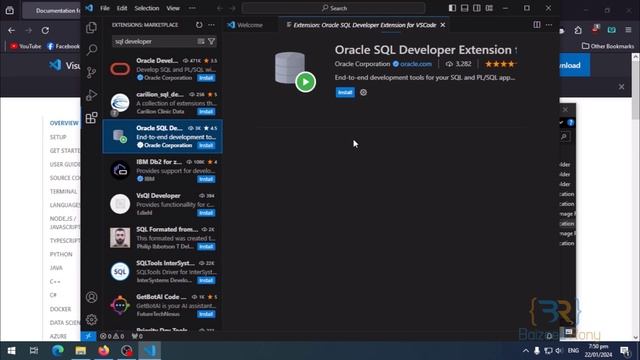Open YouTube bookmark in browser
Screen dimensions: 640x360
26,46
